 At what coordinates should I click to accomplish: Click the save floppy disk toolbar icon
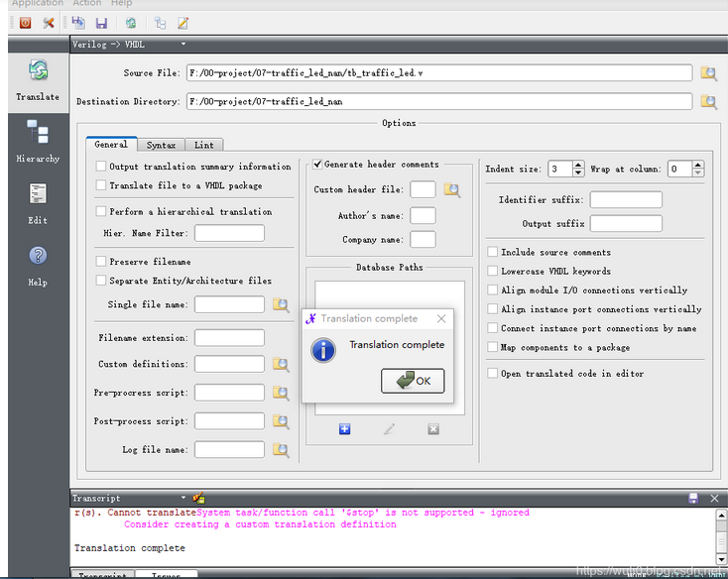(101, 23)
